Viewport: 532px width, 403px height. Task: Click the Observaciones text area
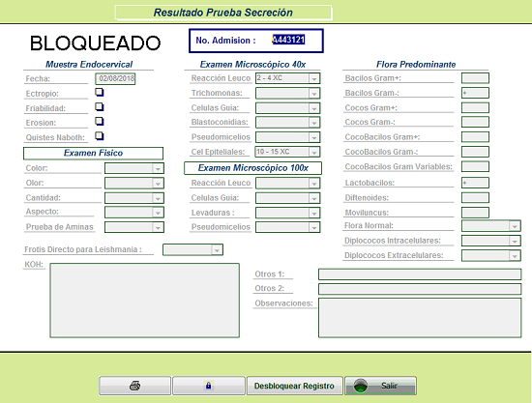[420, 318]
